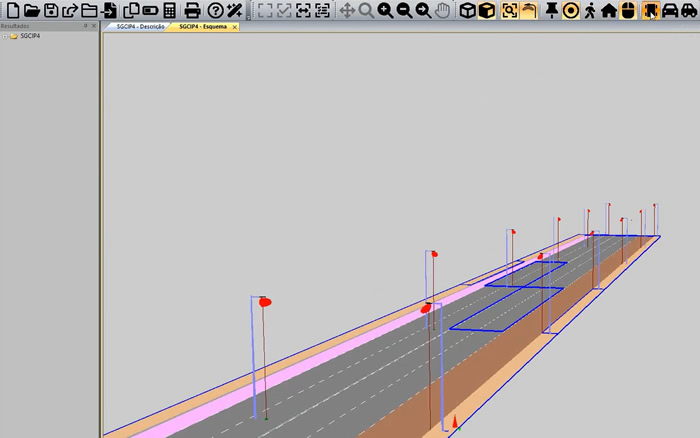The width and height of the screenshot is (700, 438).
Task: Select the SGCIP4 folder in the results tree
Action: click(x=29, y=36)
